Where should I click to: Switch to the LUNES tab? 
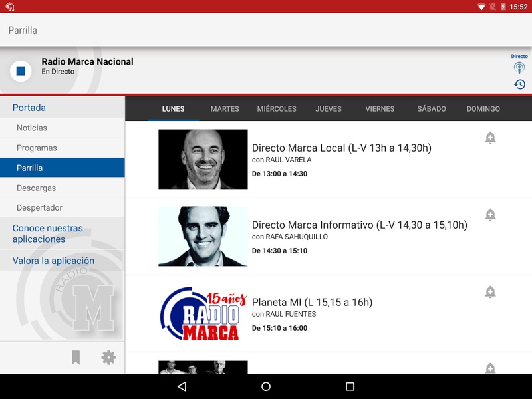pyautogui.click(x=173, y=109)
